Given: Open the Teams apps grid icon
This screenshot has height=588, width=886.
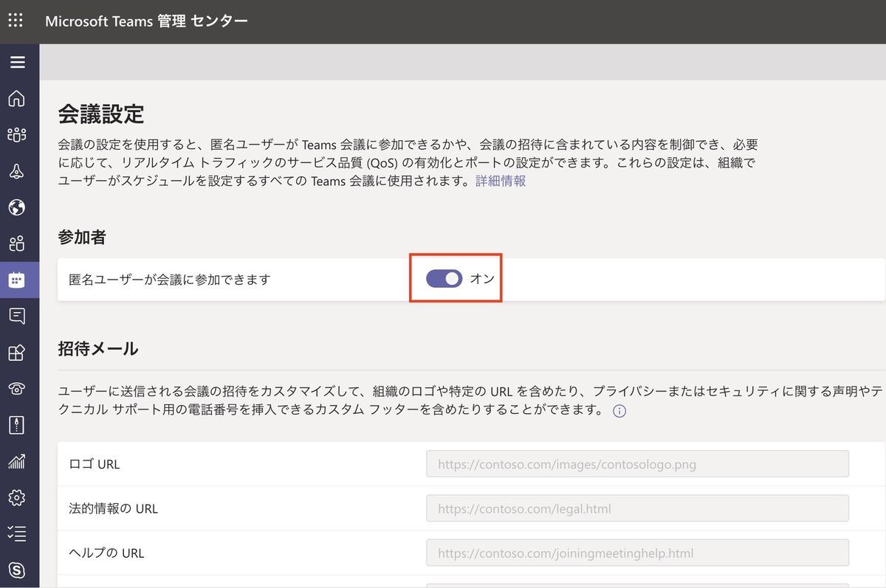Looking at the screenshot, I should pyautogui.click(x=17, y=352).
